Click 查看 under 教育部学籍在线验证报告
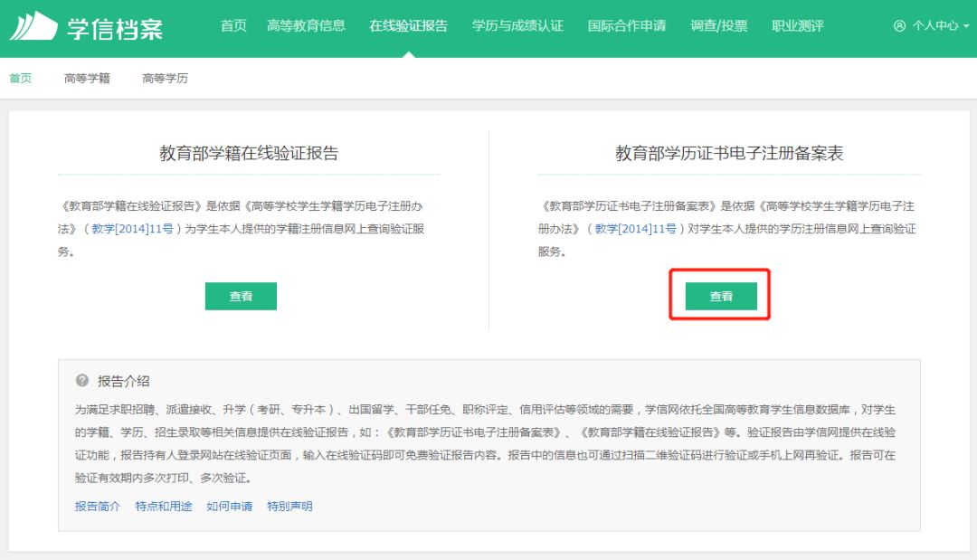The image size is (977, 560). [x=241, y=296]
